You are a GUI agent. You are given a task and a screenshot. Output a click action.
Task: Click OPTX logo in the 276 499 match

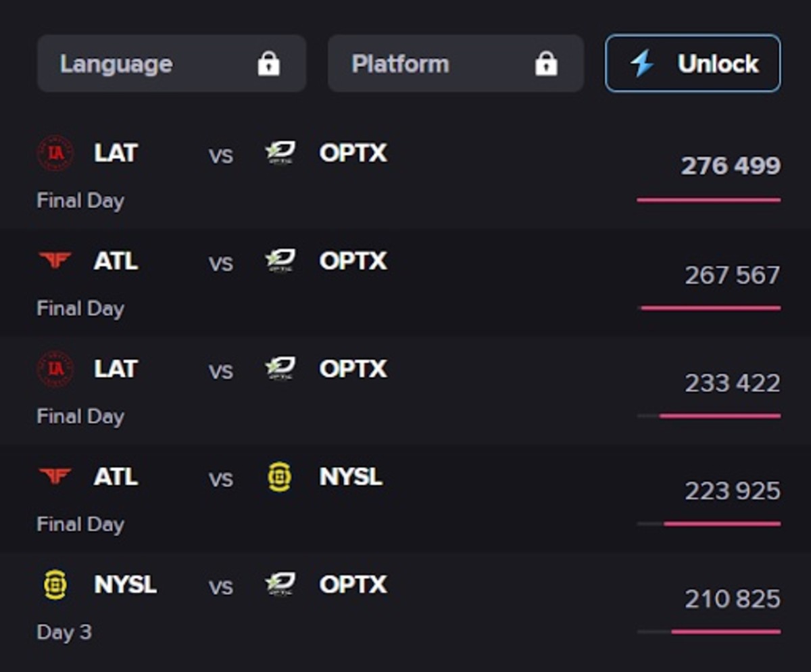pyautogui.click(x=280, y=153)
